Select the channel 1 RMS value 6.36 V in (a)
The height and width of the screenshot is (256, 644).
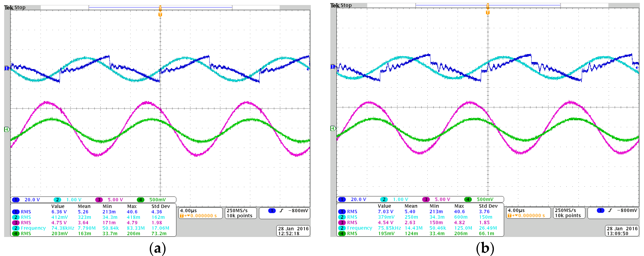[x=59, y=212]
